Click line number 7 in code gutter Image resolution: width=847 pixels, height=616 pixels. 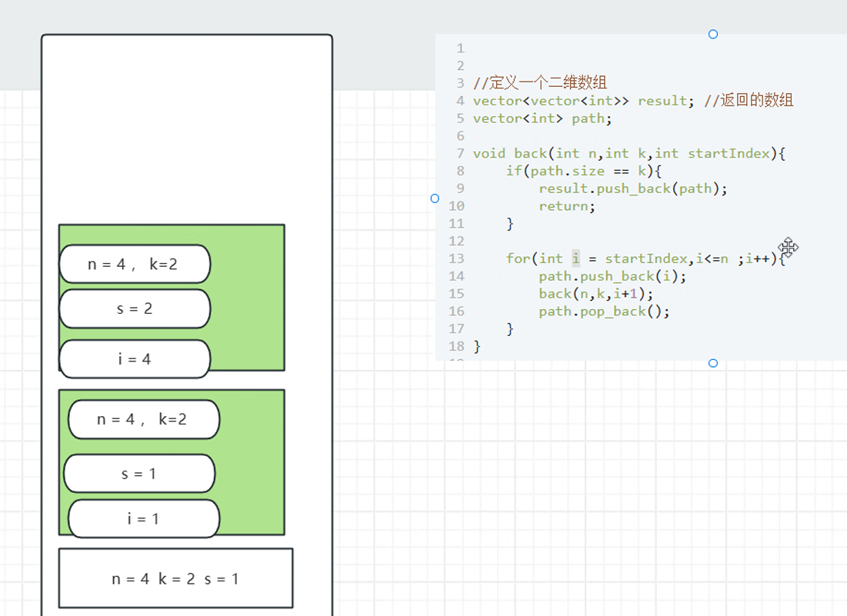[x=460, y=153]
